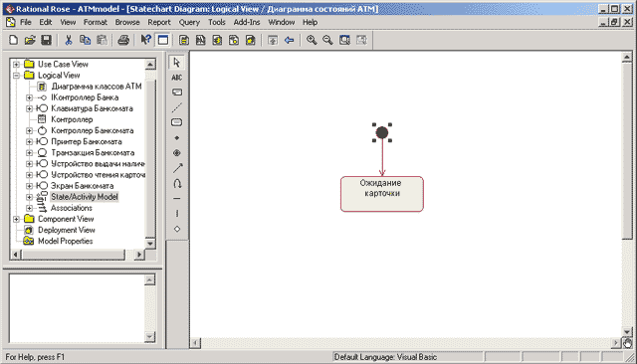Print the diagram using printer icon

point(123,40)
